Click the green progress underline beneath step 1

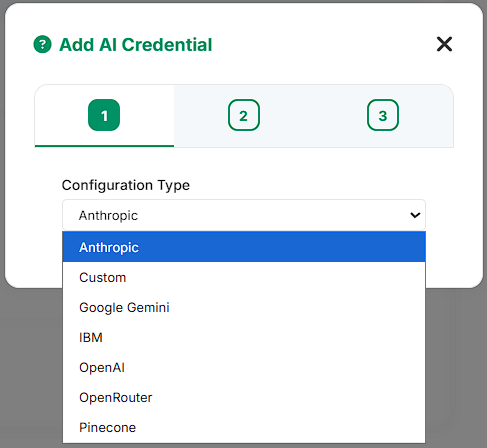(104, 146)
